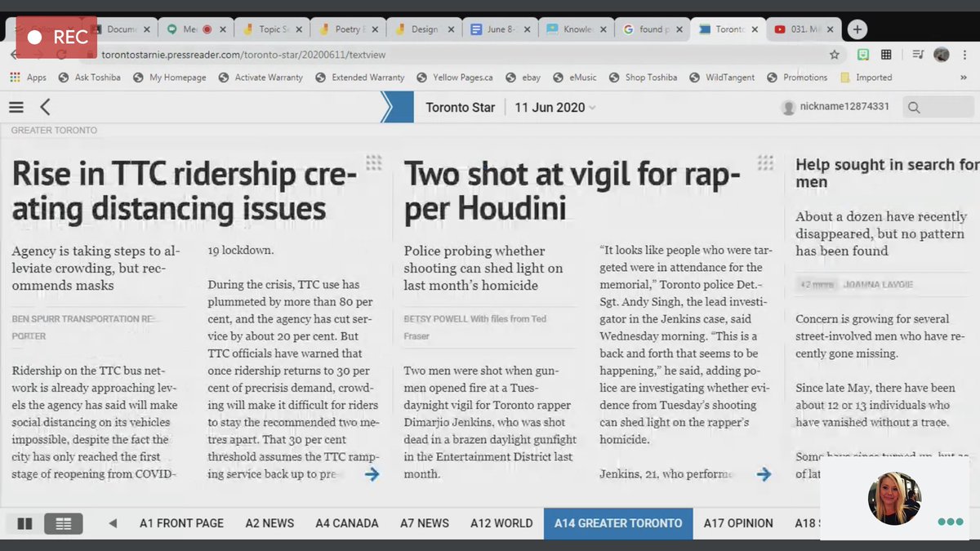
Task: Continue reading the Houdini vigil article arrow
Action: 764,473
